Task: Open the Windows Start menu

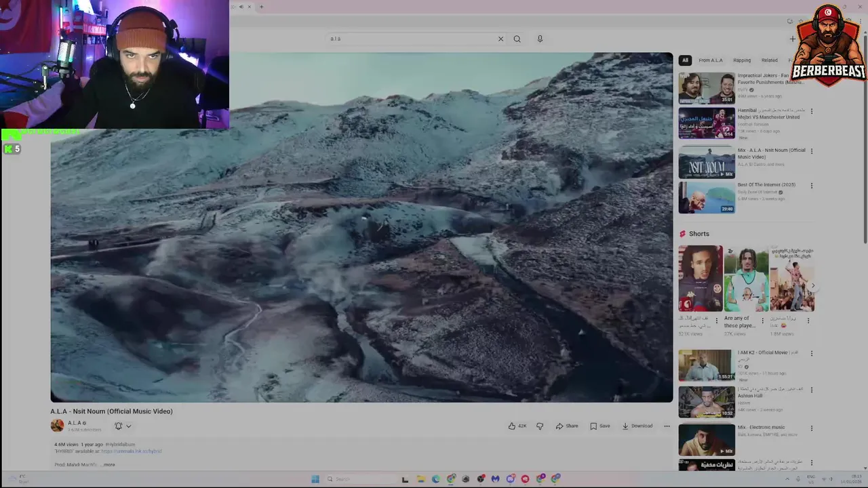Action: coord(315,479)
